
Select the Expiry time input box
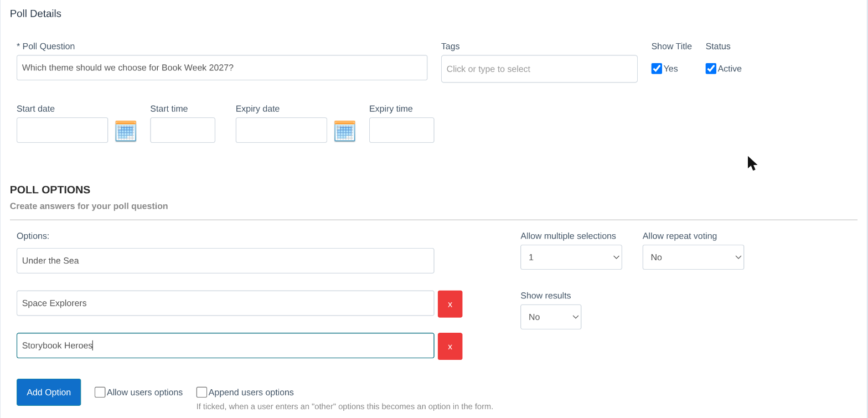pos(402,130)
